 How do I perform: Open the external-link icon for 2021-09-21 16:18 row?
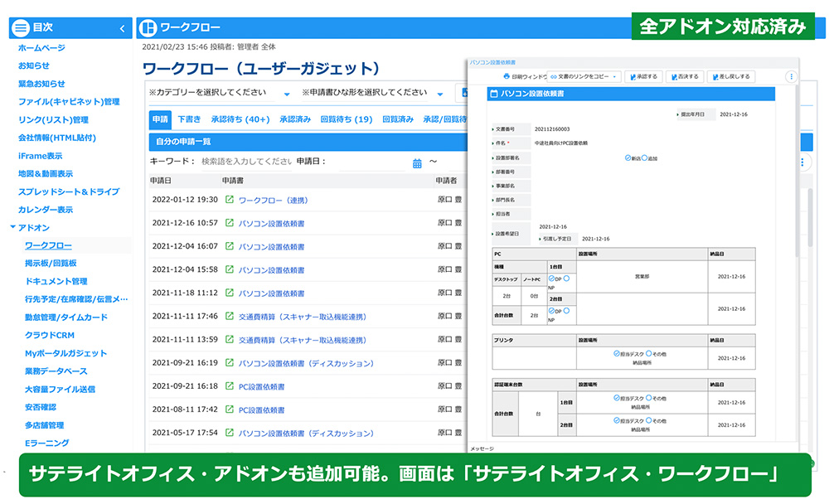[230, 386]
